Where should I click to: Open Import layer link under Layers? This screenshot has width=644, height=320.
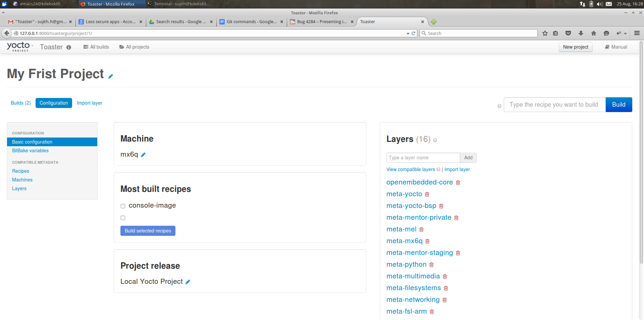pyautogui.click(x=457, y=169)
